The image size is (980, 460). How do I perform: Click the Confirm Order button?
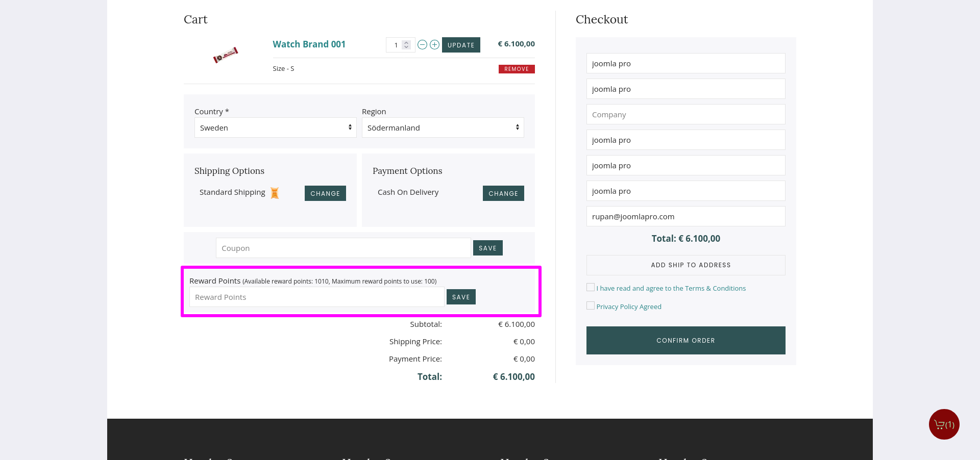[x=685, y=340]
